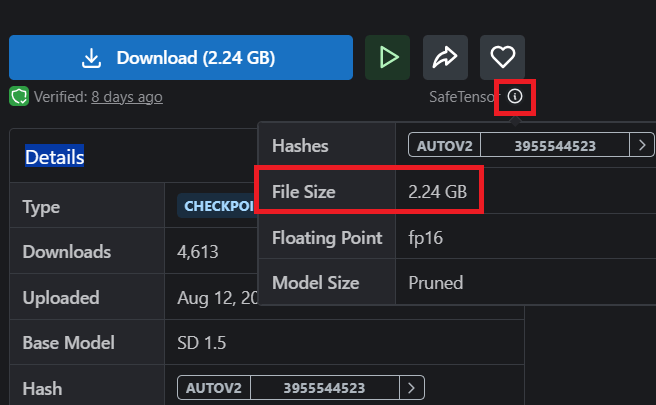
Task: Click the green Verified shield icon
Action: pos(18,97)
